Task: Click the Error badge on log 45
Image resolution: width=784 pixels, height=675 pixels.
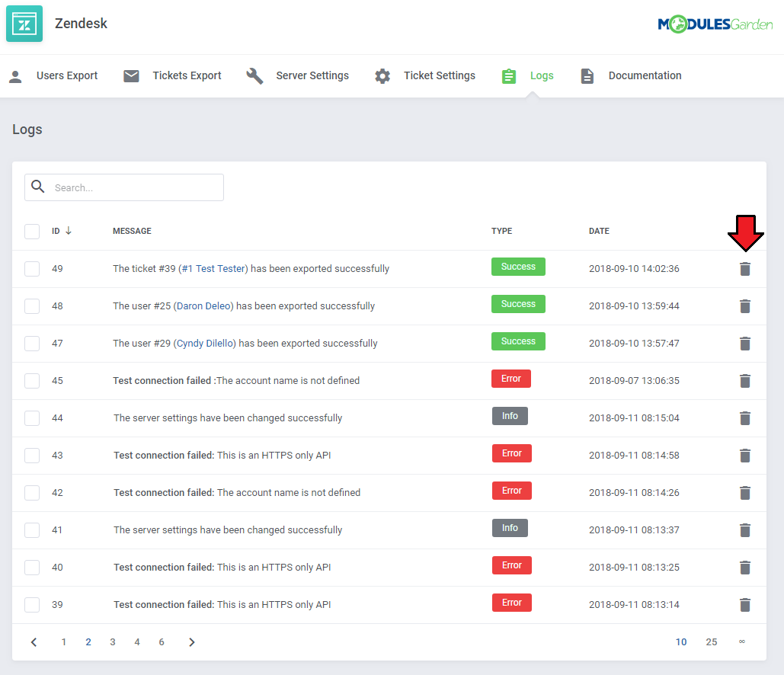Action: [511, 379]
